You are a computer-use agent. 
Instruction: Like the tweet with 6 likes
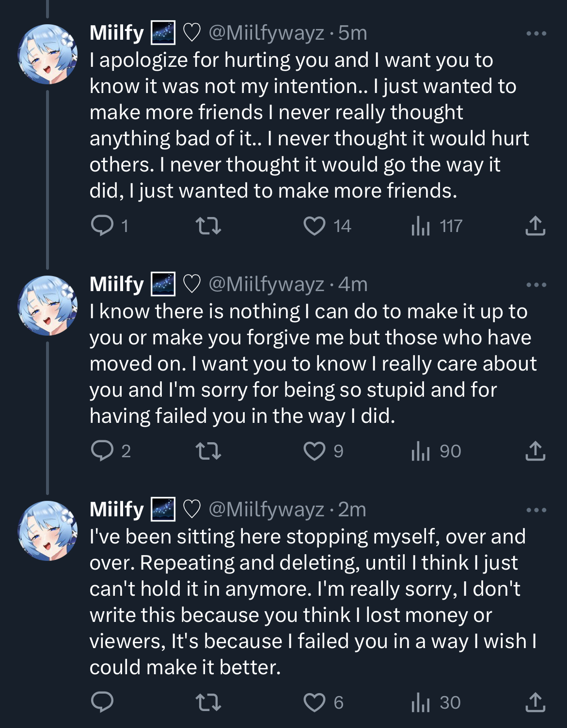pyautogui.click(x=315, y=702)
